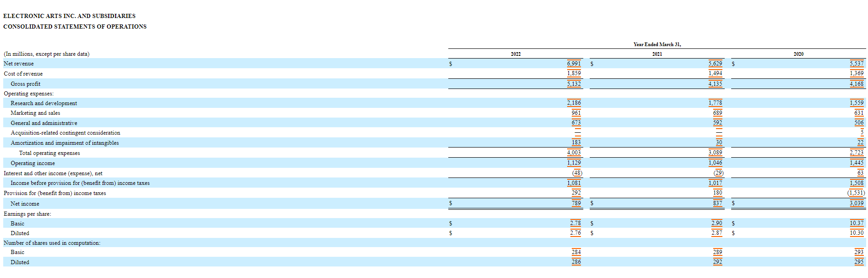This screenshot has height=278, width=868.
Task: Click 2021 income tax provision 180
Action: 717,193
